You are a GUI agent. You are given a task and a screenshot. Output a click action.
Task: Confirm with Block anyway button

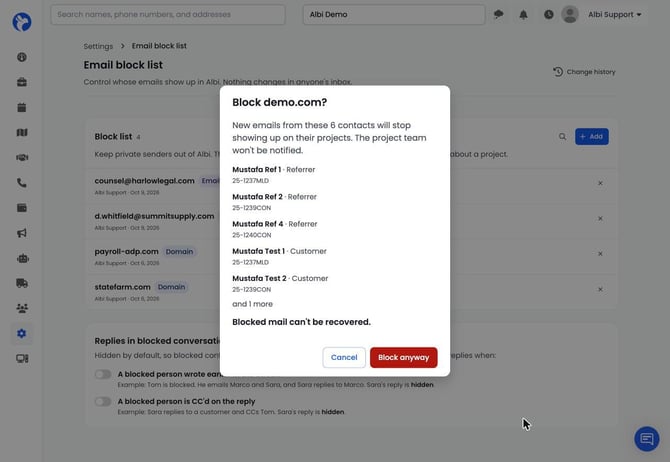pos(403,357)
